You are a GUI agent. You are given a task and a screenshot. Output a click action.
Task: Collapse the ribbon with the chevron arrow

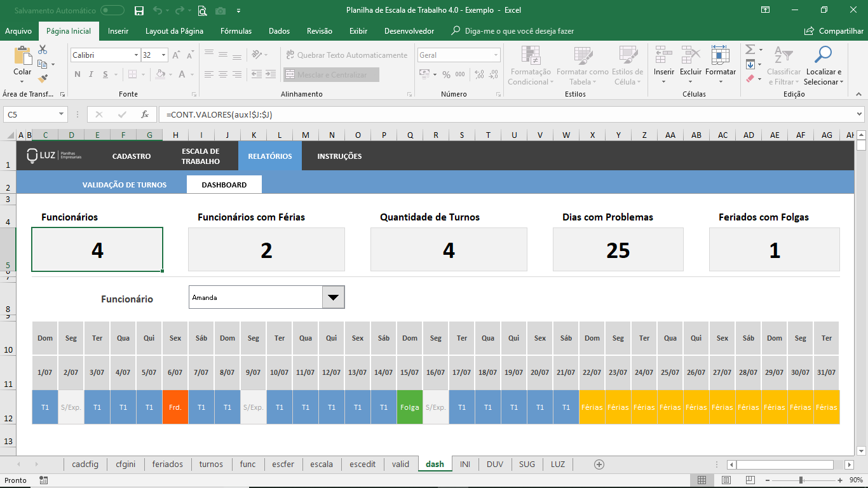[x=860, y=95]
